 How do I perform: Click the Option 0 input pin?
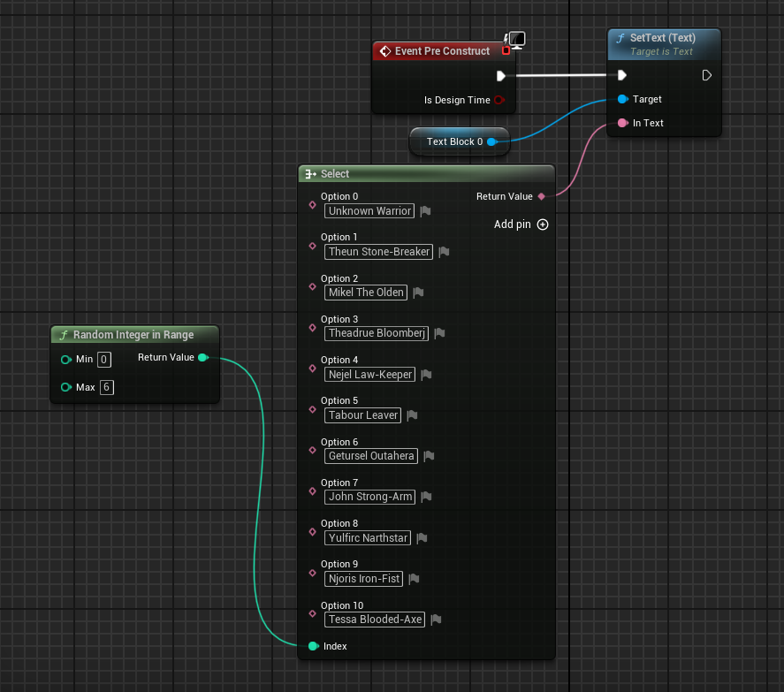313,204
